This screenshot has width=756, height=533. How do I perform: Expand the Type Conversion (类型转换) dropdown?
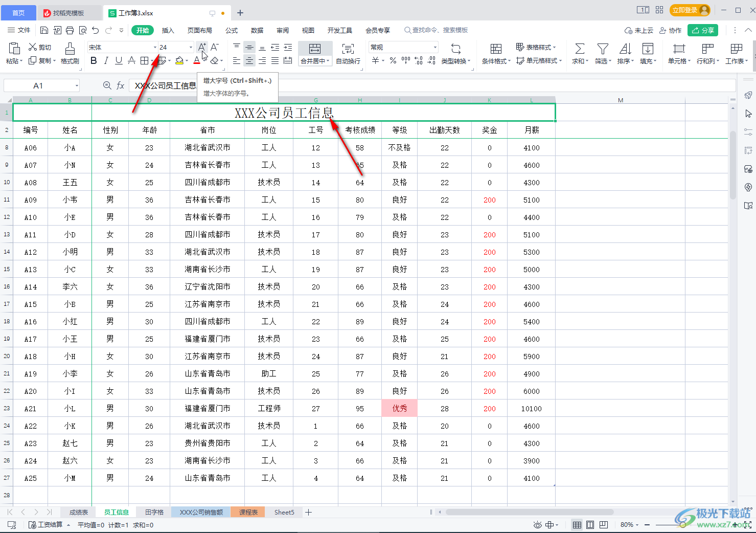pyautogui.click(x=469, y=61)
